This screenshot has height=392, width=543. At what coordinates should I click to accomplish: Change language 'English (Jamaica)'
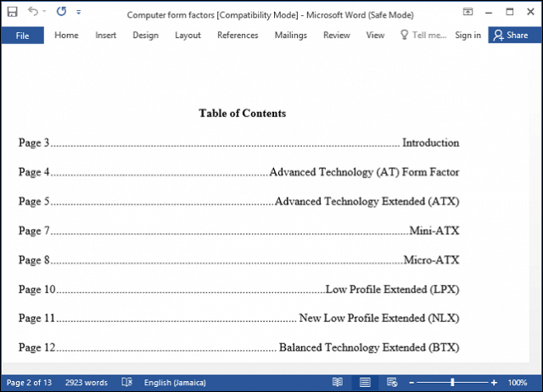click(175, 383)
